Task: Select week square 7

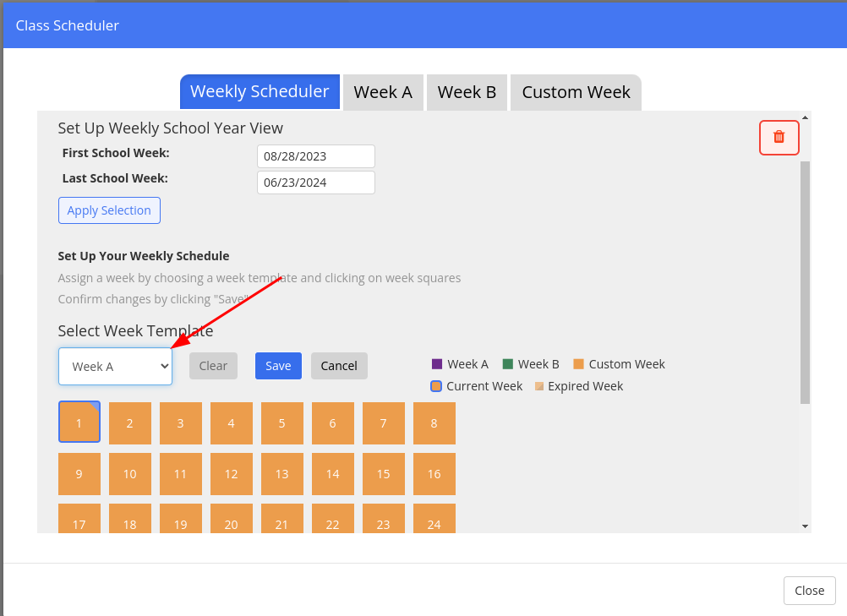Action: point(384,423)
